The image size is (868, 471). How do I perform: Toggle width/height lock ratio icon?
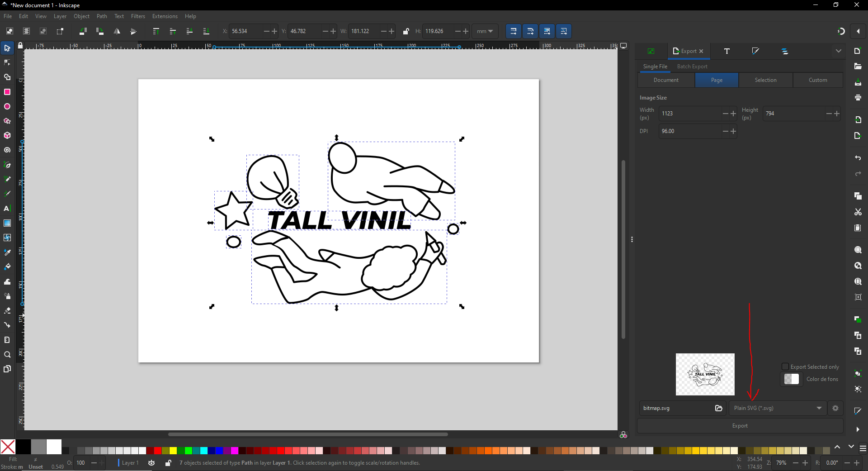[406, 31]
